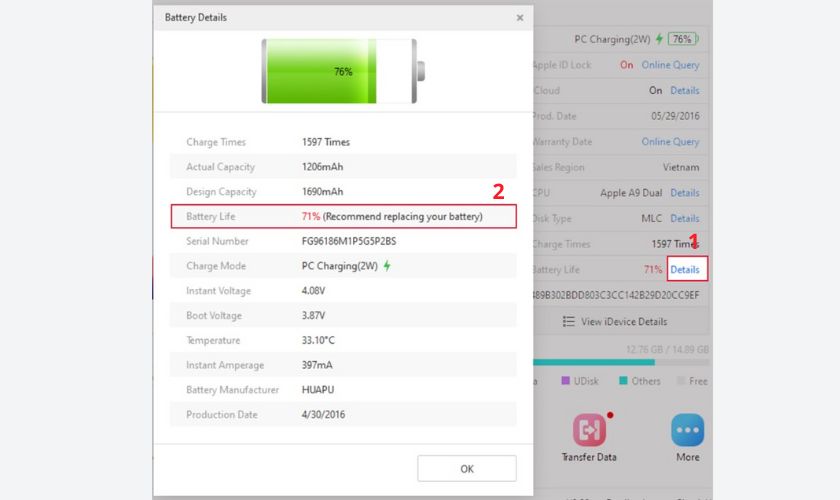Click the large green battery graphic

pos(343,72)
